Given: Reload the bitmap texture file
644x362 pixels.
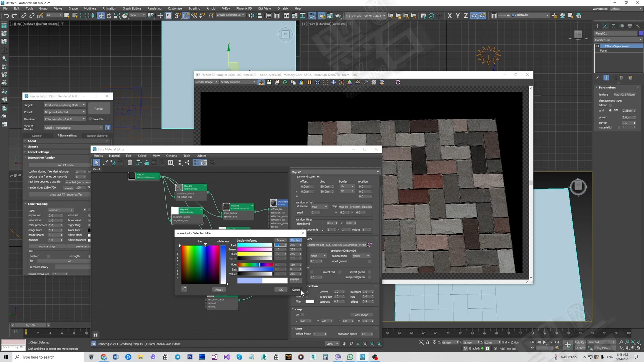Looking at the screenshot, I should pos(370,245).
